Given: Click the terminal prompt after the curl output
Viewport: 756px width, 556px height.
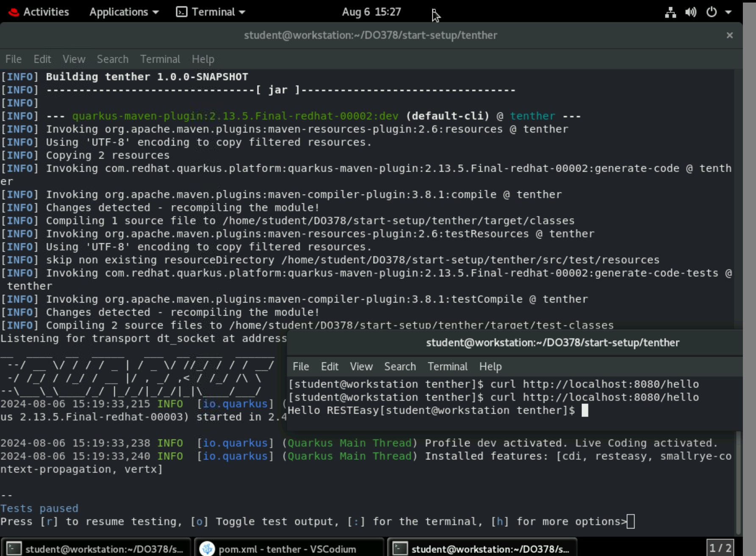Looking at the screenshot, I should 586,410.
